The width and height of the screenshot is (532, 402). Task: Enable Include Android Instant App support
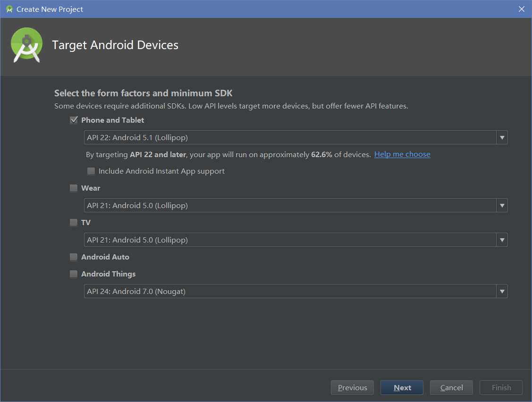pos(91,171)
